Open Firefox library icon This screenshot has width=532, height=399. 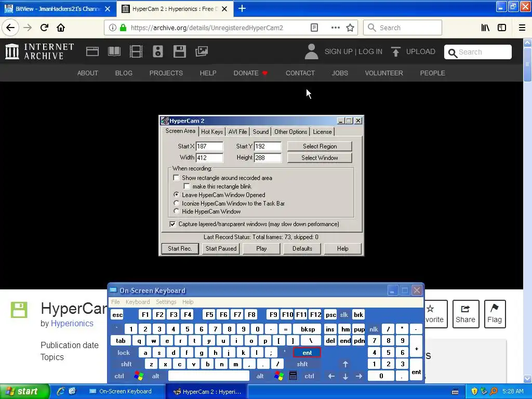point(485,28)
